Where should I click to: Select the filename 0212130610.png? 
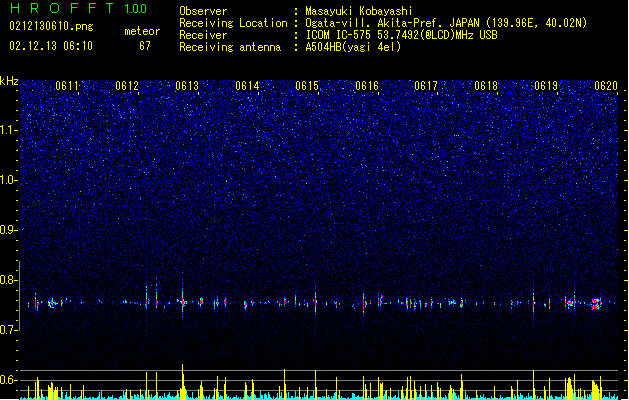[x=51, y=26]
